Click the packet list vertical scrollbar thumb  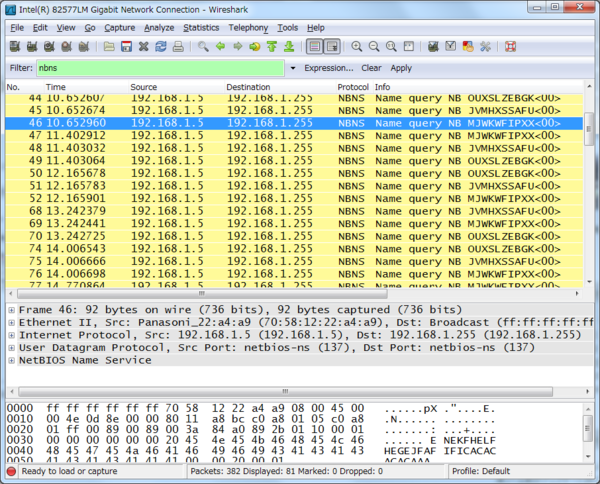tap(589, 129)
